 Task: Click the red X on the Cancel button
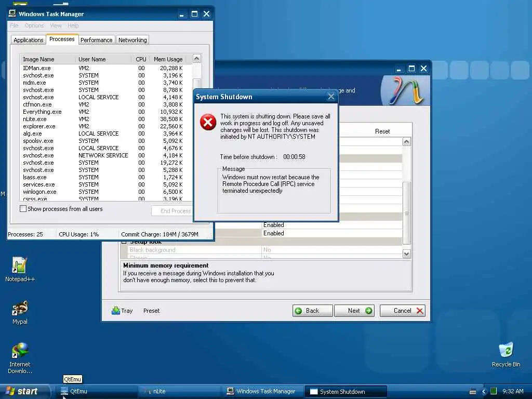pyautogui.click(x=420, y=311)
